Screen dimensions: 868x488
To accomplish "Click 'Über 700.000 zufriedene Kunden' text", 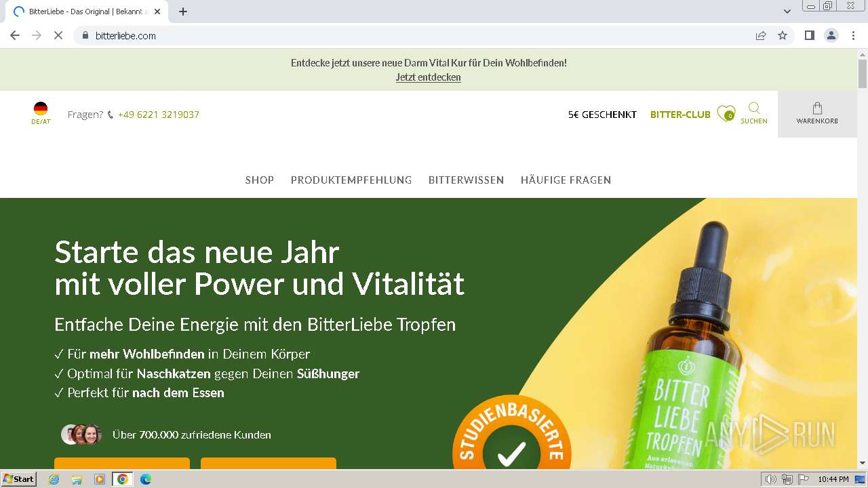I will (192, 435).
